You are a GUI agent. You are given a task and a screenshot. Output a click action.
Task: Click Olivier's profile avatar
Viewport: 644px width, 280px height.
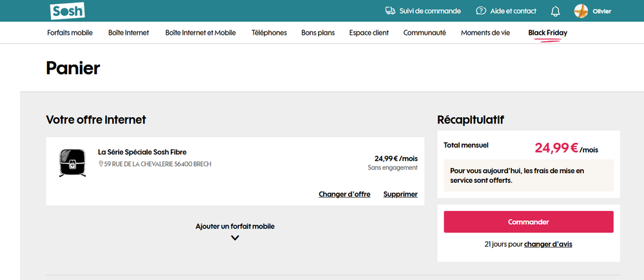pyautogui.click(x=581, y=11)
